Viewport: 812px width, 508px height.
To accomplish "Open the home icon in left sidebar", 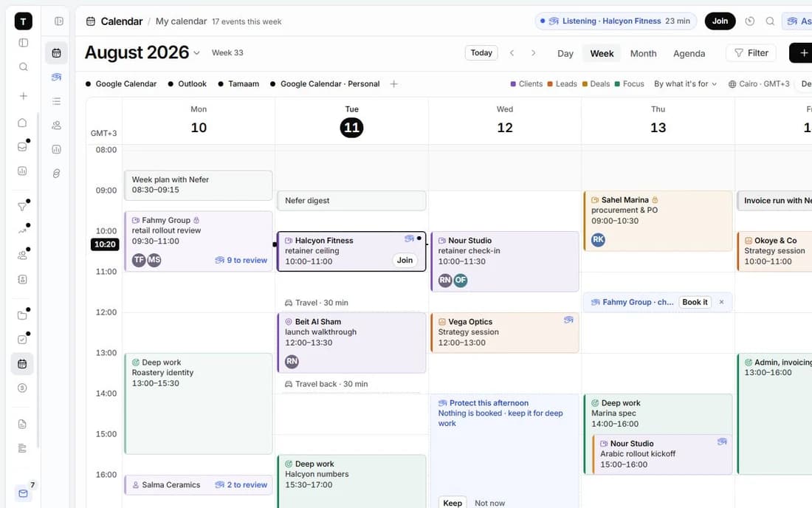I will point(22,123).
